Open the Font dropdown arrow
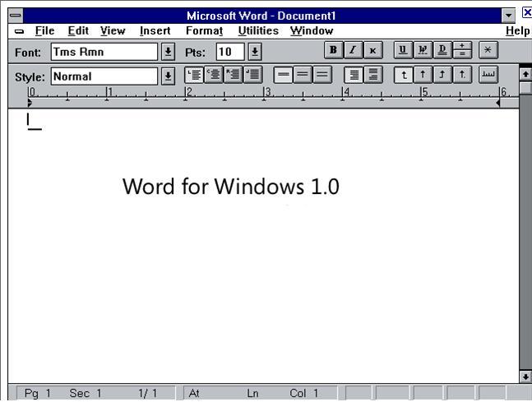 (x=168, y=52)
